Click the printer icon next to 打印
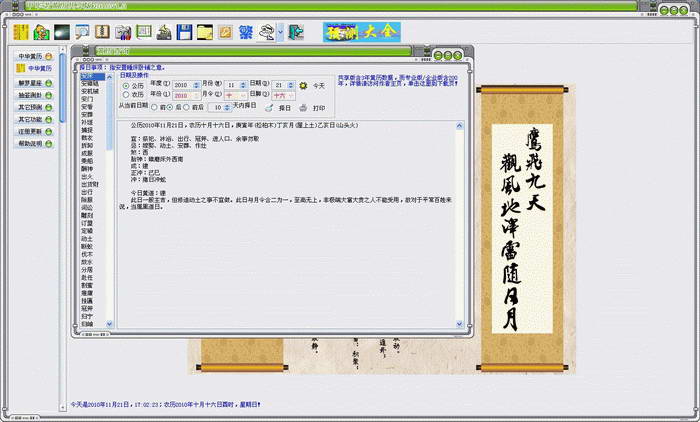The height and width of the screenshot is (422, 700). [x=304, y=108]
